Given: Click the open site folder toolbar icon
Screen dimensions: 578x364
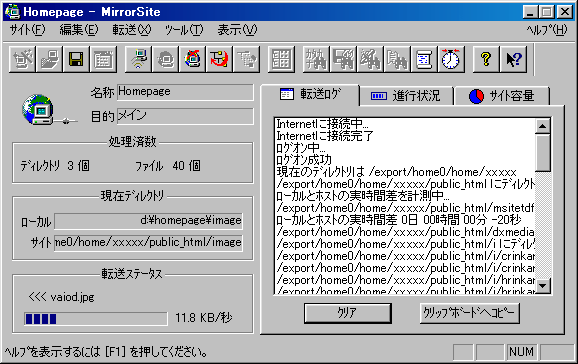Looking at the screenshot, I should point(49,59).
